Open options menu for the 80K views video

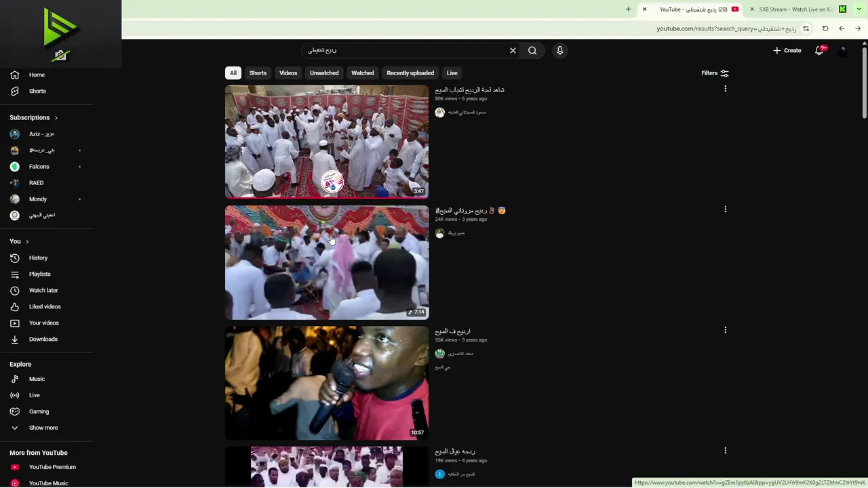click(725, 89)
